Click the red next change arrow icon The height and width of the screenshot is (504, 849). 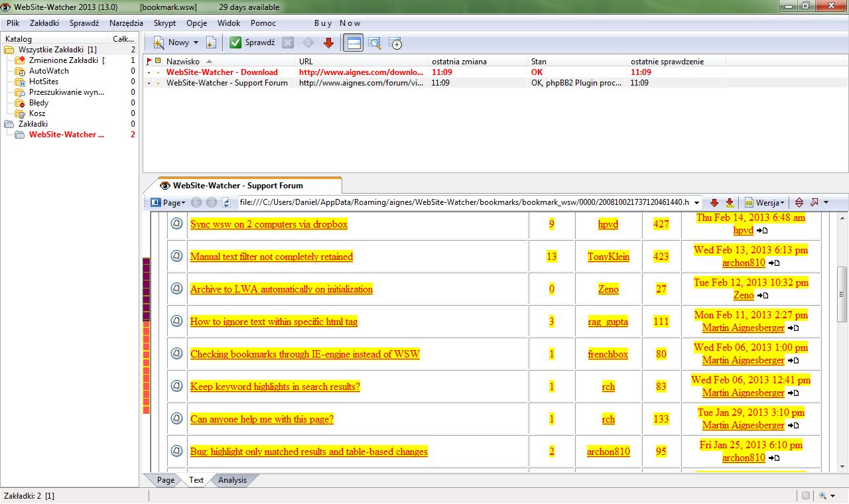(714, 202)
